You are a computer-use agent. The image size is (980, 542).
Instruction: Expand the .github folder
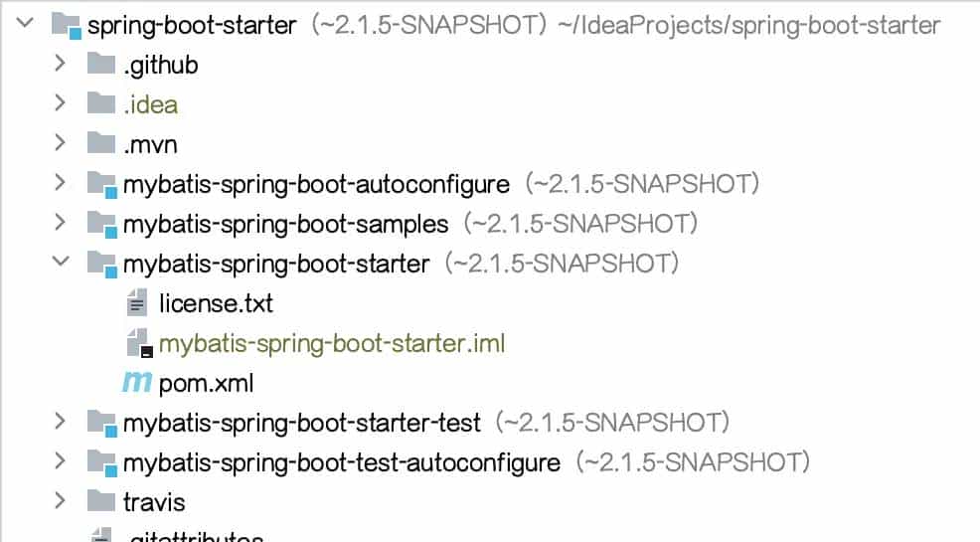[x=60, y=65]
